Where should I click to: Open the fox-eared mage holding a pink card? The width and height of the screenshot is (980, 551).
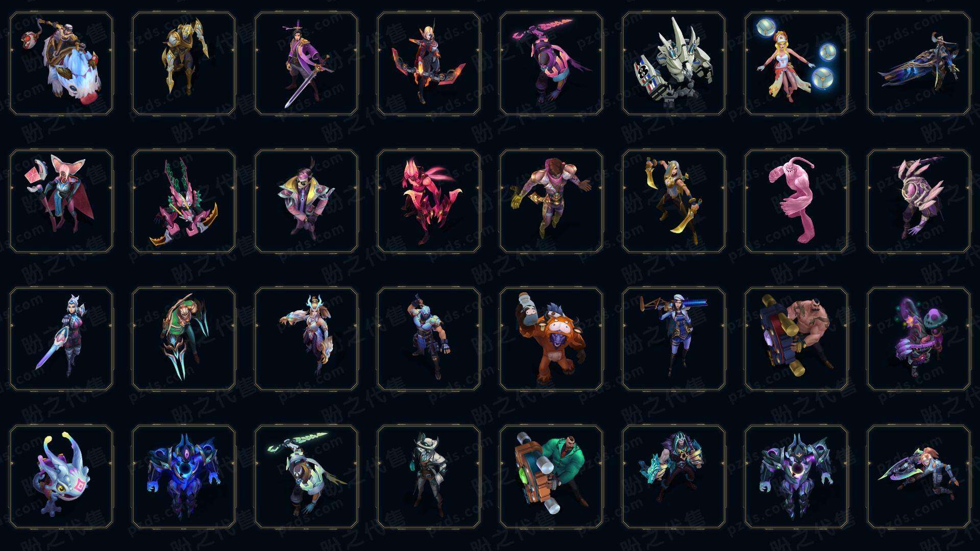coord(61,201)
